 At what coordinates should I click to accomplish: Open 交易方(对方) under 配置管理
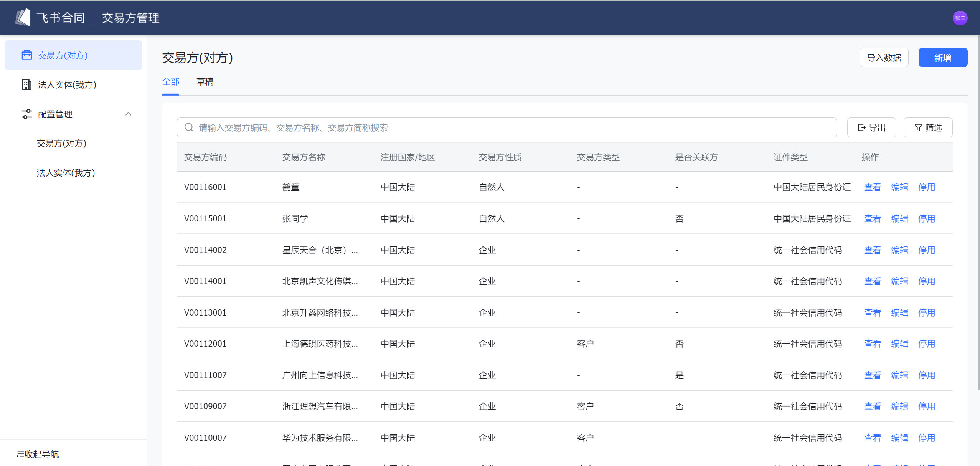(61, 144)
